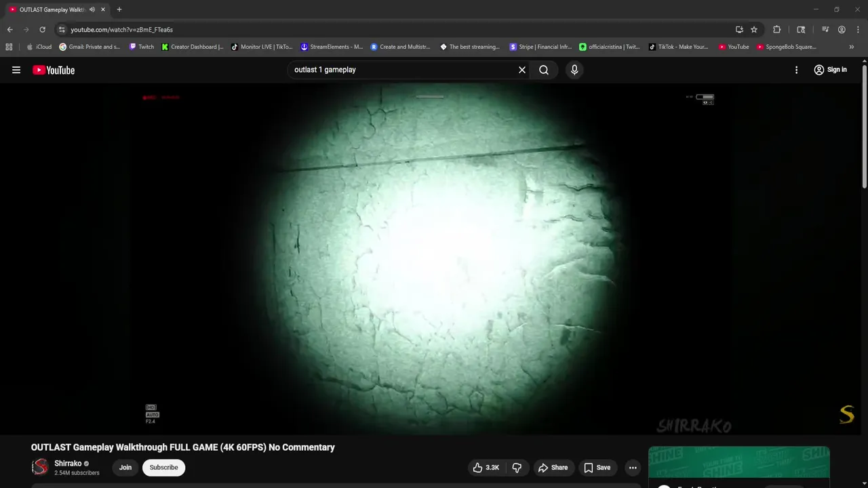The image size is (868, 488).
Task: Open YouTube settings three-dot menu
Action: tap(796, 70)
